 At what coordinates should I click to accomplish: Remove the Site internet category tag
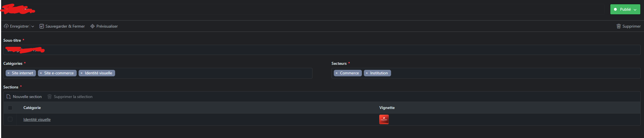[8, 73]
